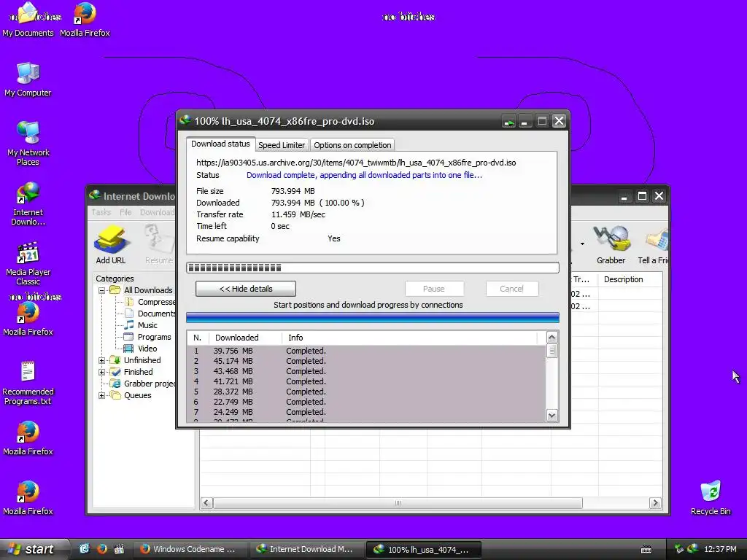Click Firefox quick launch icon in taskbar
This screenshot has width=747, height=560.
pyautogui.click(x=102, y=549)
